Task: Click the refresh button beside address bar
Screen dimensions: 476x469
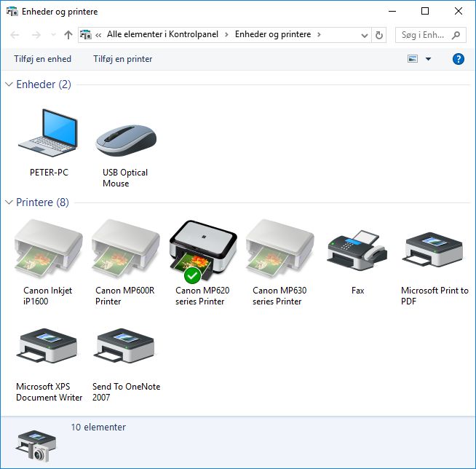Action: tap(379, 35)
